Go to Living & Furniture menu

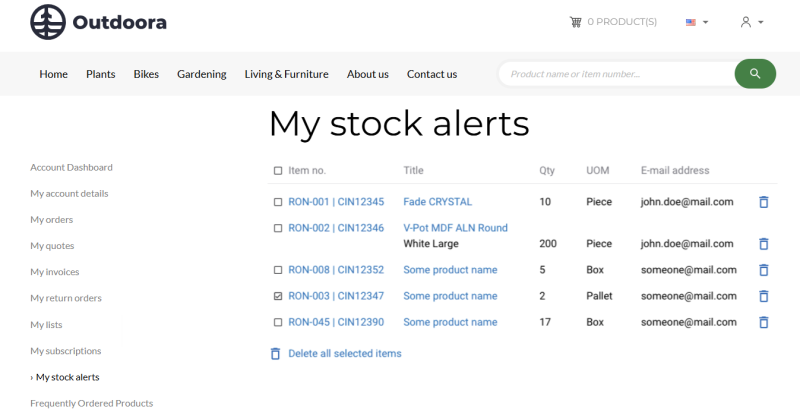point(286,74)
